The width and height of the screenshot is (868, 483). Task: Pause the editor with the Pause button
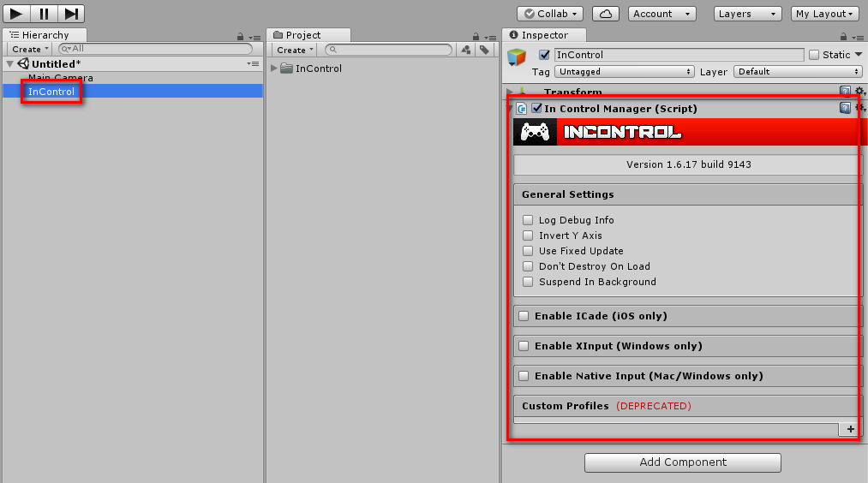click(44, 14)
